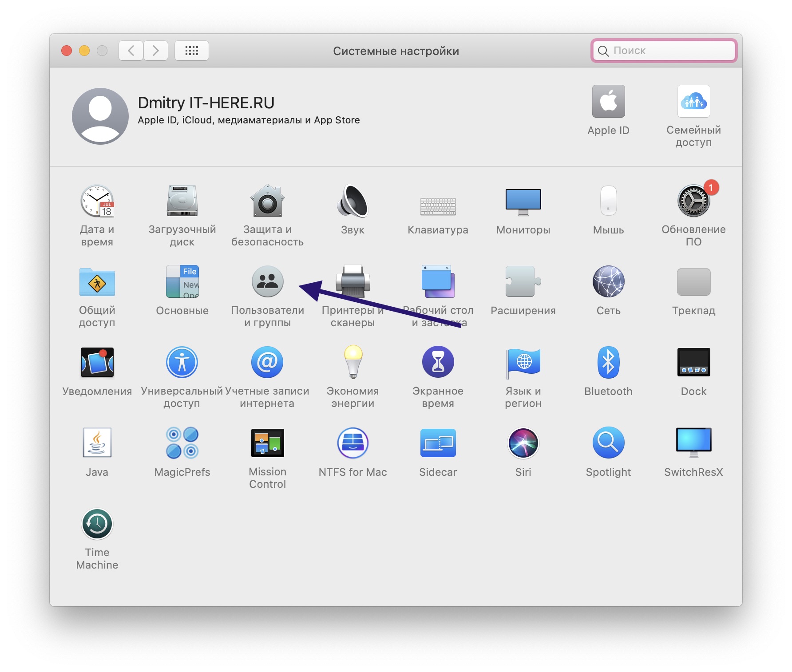This screenshot has width=792, height=672.
Task: Open Family Sharing (Семейный доступ)
Action: click(693, 102)
